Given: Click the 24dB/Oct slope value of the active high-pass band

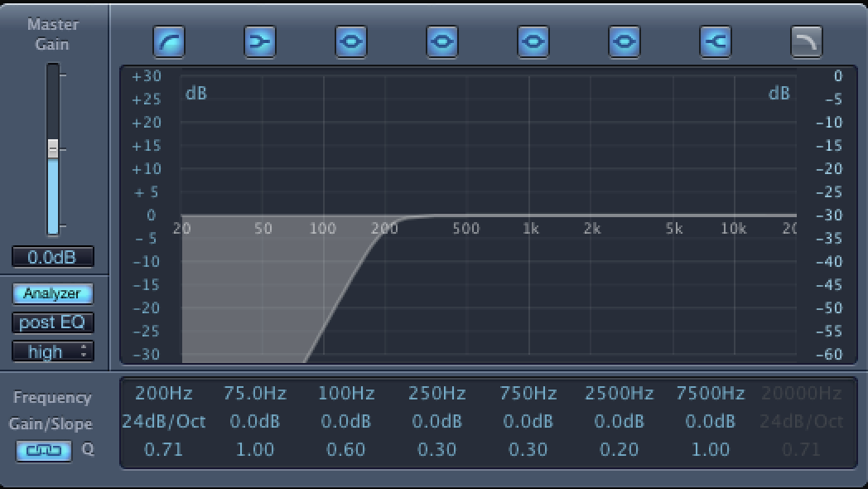Looking at the screenshot, I should 164,421.
